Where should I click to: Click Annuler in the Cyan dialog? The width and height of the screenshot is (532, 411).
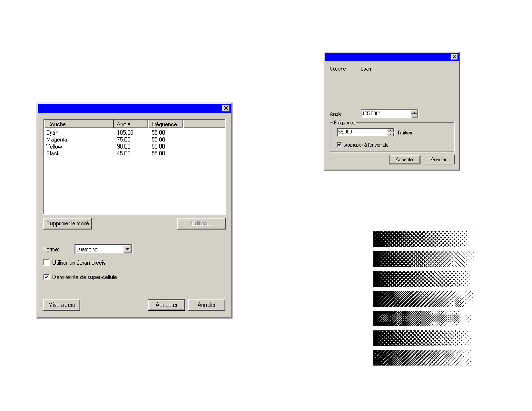click(438, 160)
